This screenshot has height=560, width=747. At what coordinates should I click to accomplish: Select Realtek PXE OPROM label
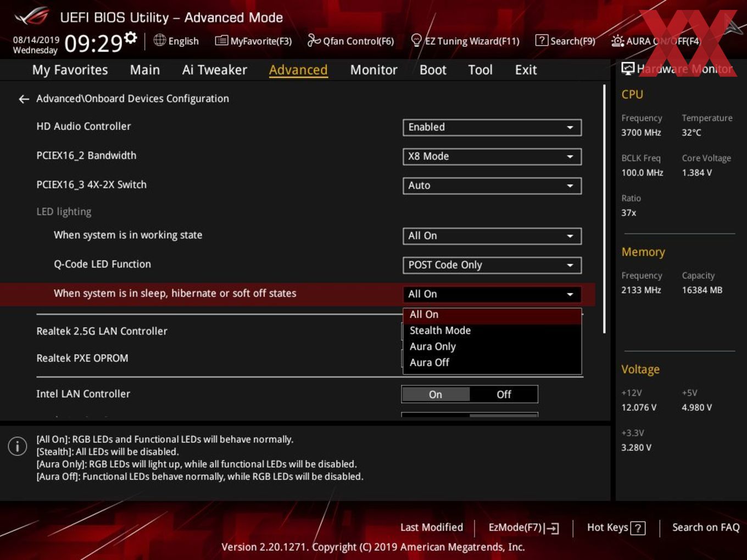(x=82, y=358)
